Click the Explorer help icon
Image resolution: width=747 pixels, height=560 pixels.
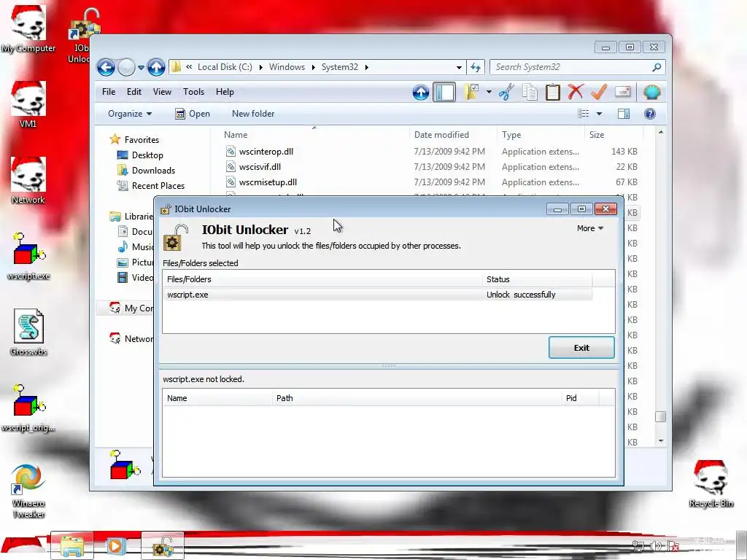point(650,114)
